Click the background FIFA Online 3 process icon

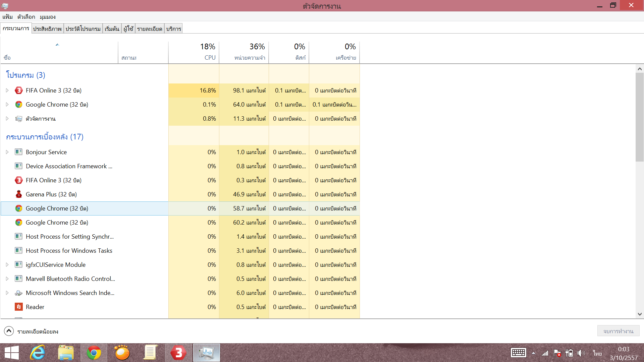[19, 180]
